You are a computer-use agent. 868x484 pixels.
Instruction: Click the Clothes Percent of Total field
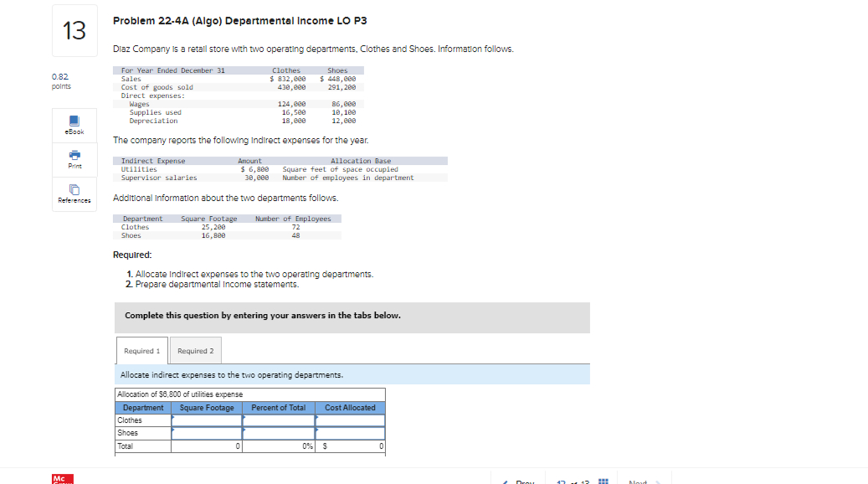[278, 420]
